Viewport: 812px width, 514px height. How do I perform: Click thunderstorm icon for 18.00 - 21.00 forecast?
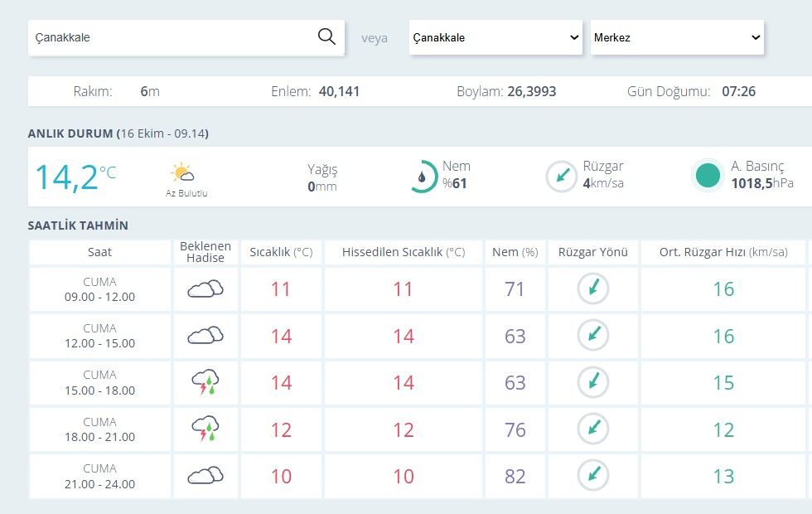pyautogui.click(x=205, y=429)
